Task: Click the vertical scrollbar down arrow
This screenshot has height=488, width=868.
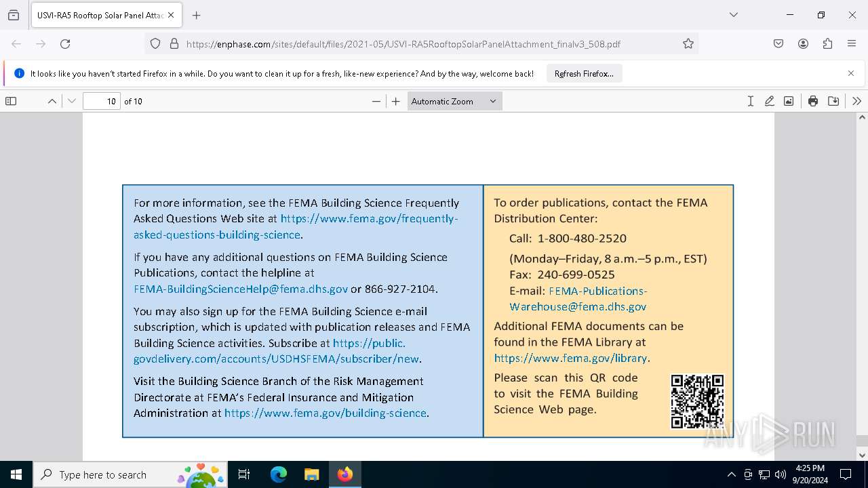Action: pos(862,455)
